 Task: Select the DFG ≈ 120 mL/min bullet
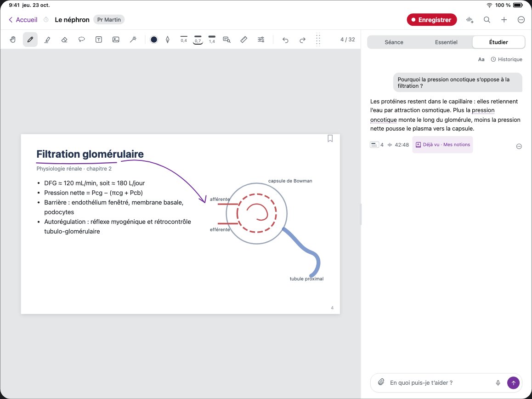click(94, 183)
